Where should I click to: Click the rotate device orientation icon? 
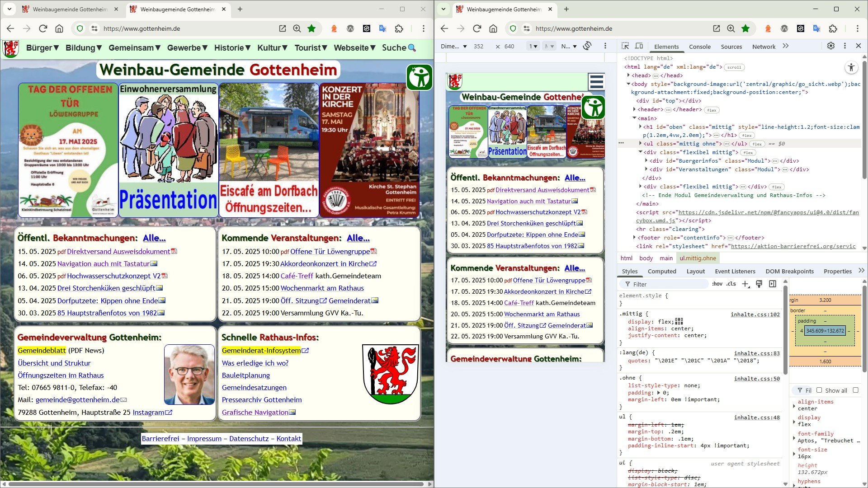[587, 46]
